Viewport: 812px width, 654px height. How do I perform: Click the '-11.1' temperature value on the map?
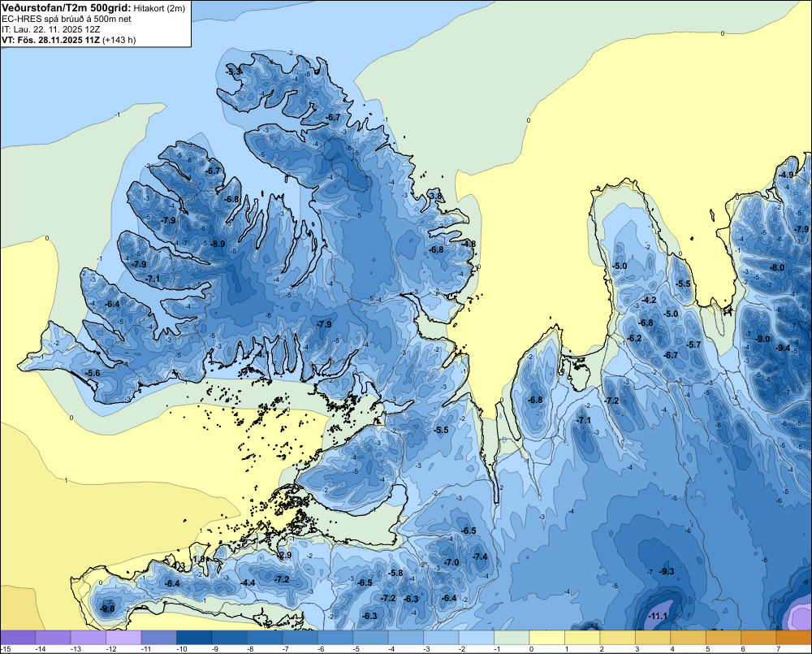point(658,616)
